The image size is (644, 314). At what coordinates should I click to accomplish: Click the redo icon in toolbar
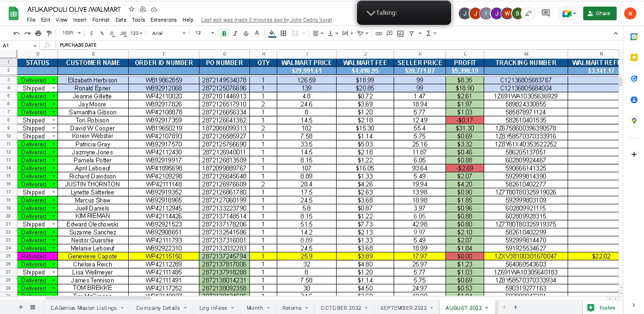(27, 33)
